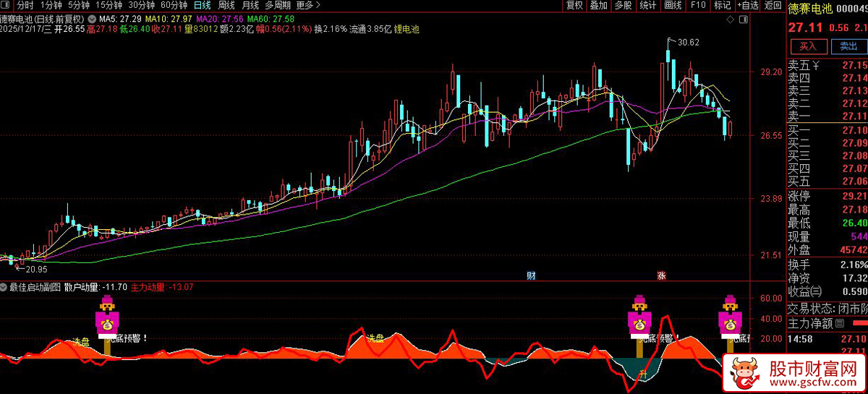Click the first 洗盘 label in sub-chart

[x=81, y=342]
